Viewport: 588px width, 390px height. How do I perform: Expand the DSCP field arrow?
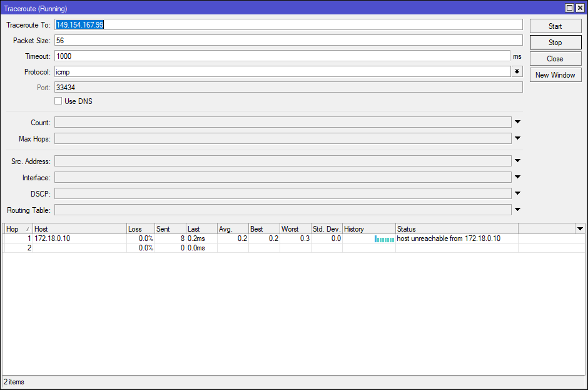point(517,193)
